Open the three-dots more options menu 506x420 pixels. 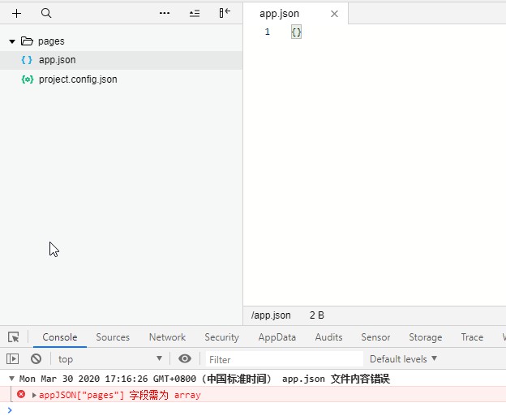pos(165,13)
